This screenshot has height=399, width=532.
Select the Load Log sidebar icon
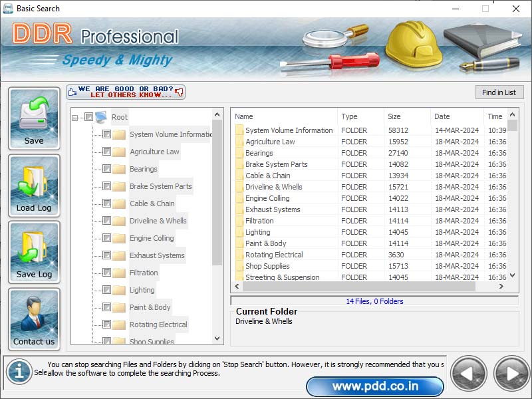click(x=34, y=180)
